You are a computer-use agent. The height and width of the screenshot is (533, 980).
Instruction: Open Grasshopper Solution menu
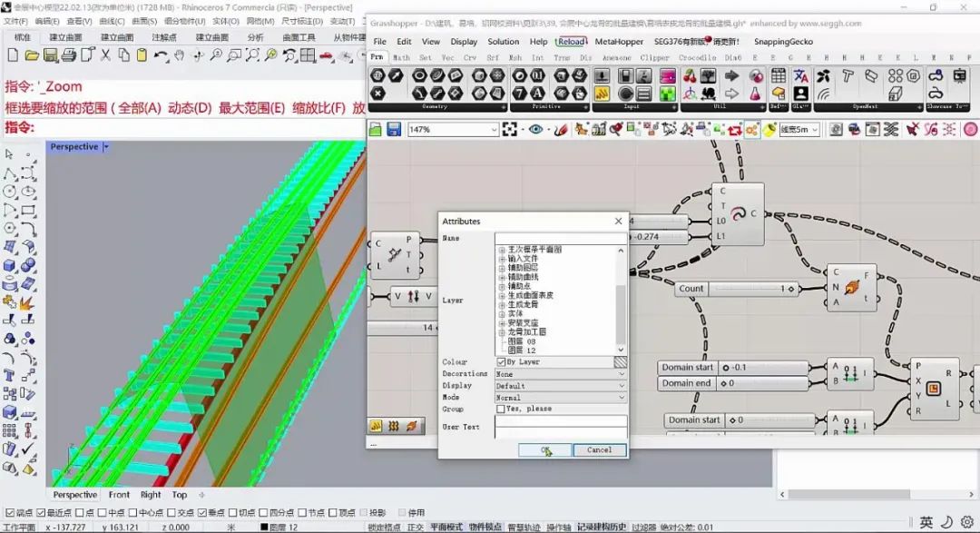point(503,41)
